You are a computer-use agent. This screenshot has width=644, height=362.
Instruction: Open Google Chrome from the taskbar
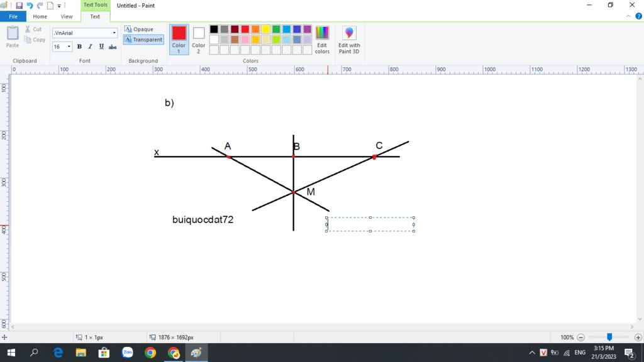tap(150, 353)
